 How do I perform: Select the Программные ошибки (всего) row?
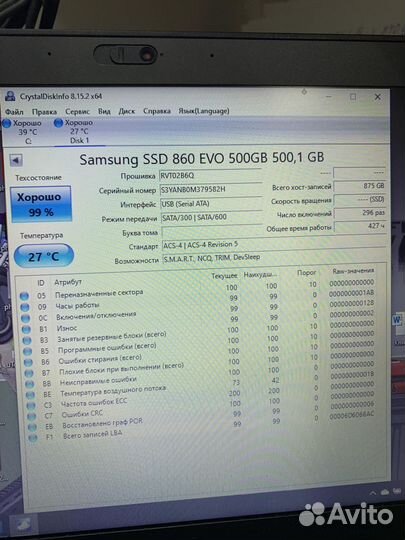click(199, 343)
